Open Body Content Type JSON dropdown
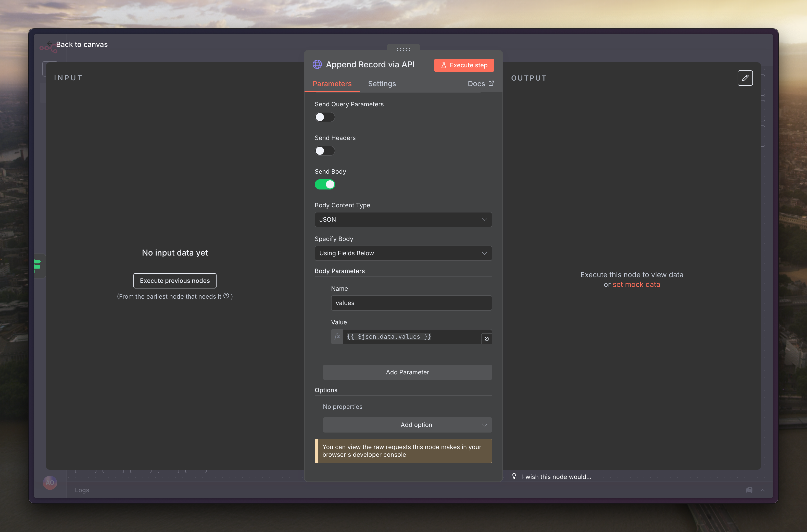This screenshot has width=807, height=532. point(403,220)
